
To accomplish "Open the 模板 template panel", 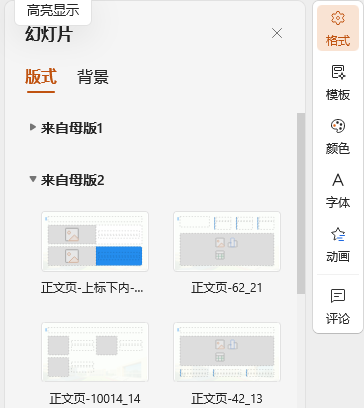I will [x=338, y=83].
